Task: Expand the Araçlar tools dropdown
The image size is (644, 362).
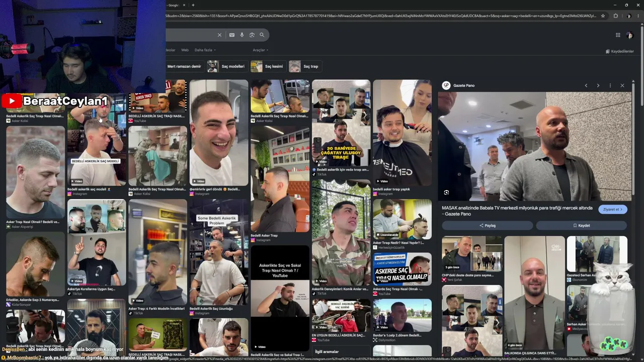Action: point(260,50)
